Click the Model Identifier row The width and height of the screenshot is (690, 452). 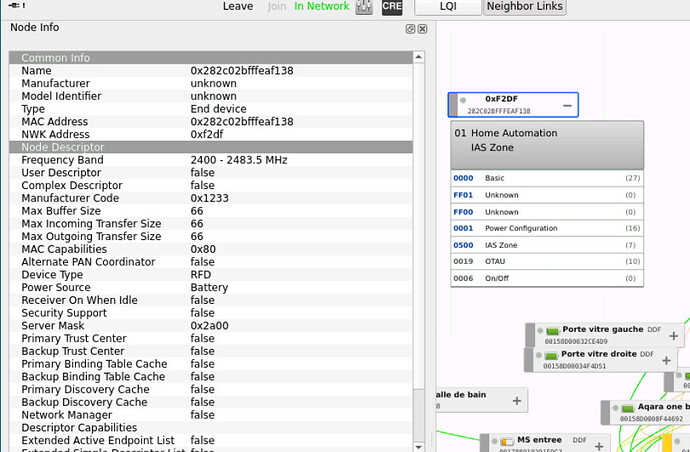point(211,96)
